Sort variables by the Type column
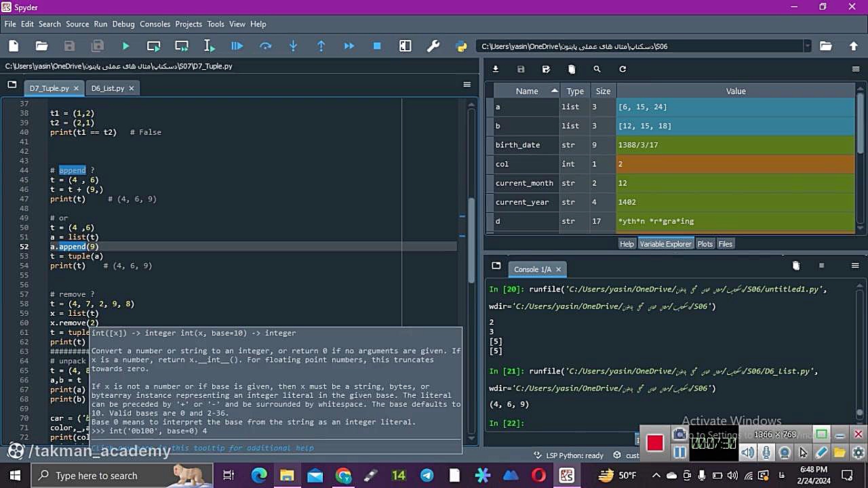868x488 pixels. click(x=575, y=91)
